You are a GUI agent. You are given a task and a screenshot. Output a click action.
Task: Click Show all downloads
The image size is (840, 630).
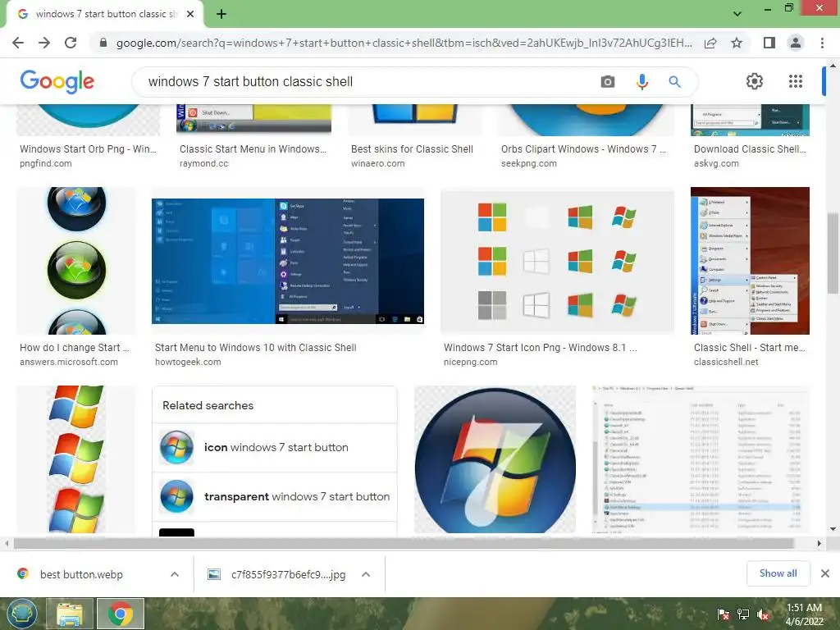[x=778, y=573]
